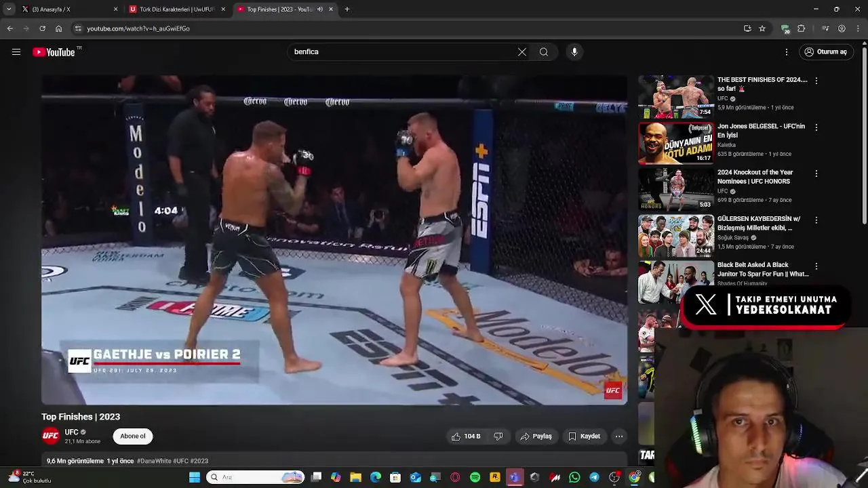The image size is (868, 488).
Task: Open the YouTube hamburger guide menu
Action: tap(16, 52)
